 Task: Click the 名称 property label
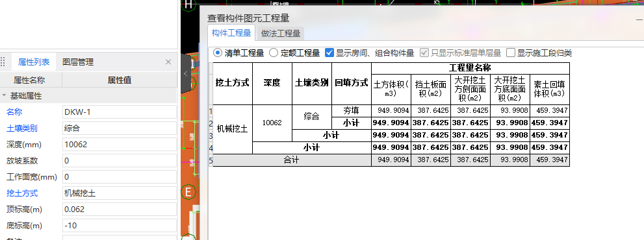click(x=14, y=112)
